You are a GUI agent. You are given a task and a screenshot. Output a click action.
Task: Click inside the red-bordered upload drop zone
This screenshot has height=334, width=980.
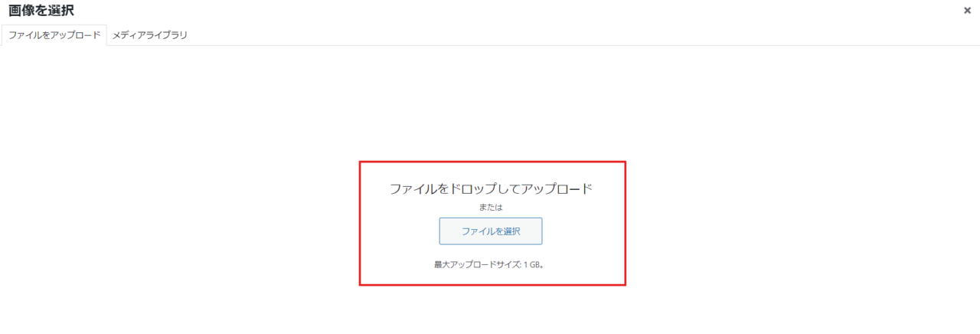tap(492, 223)
